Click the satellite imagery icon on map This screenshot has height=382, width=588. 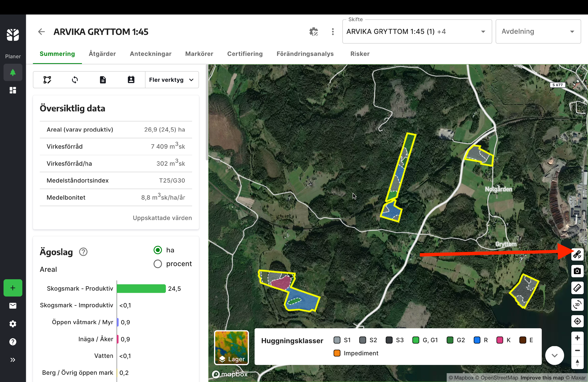[577, 254]
